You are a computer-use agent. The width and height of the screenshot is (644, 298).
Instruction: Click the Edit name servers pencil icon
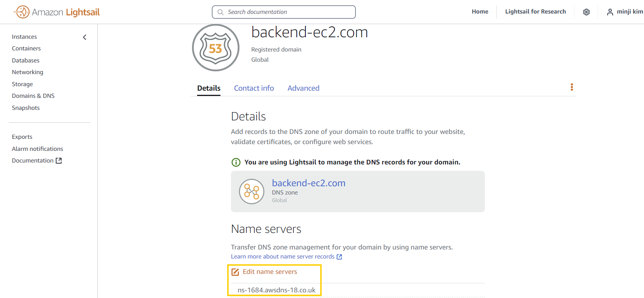coord(235,272)
